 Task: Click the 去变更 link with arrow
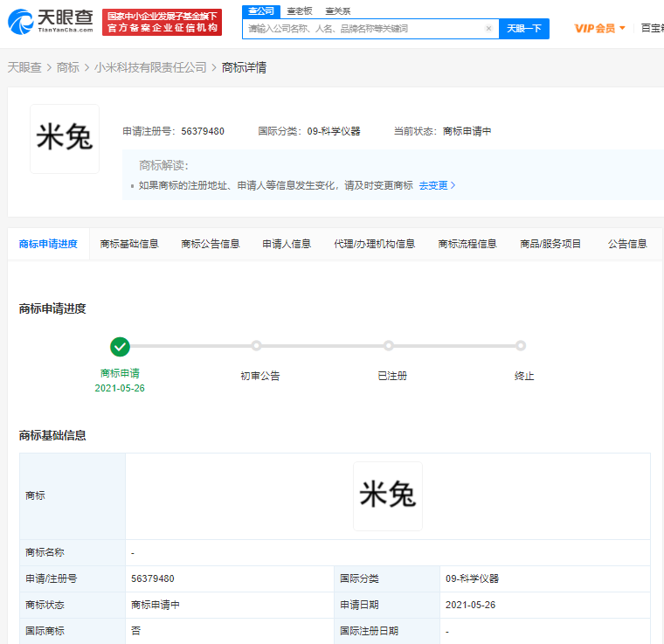point(437,185)
